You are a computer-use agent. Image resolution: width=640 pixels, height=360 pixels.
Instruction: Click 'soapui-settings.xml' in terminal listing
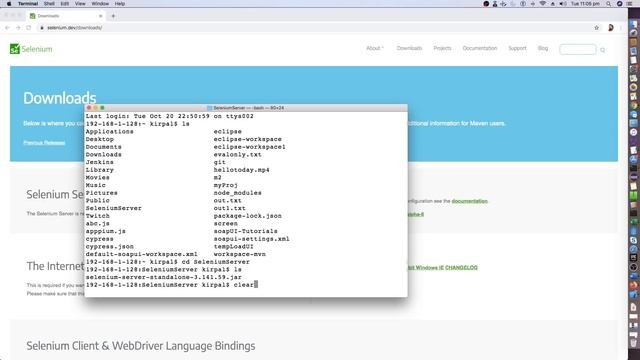[x=251, y=239]
